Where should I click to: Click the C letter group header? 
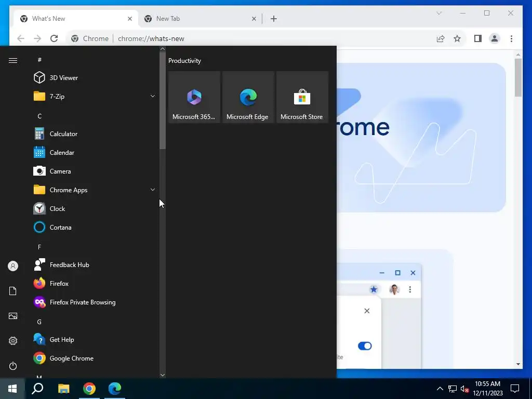click(39, 116)
